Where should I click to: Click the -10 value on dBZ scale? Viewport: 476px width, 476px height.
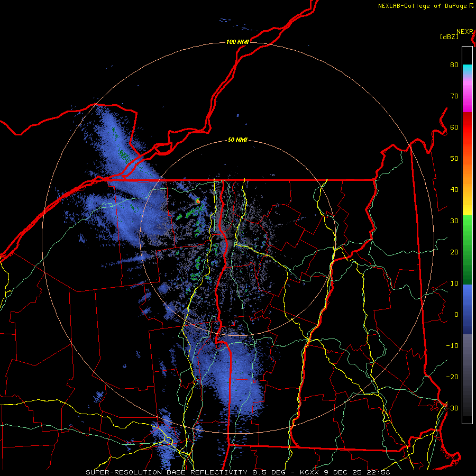point(452,345)
